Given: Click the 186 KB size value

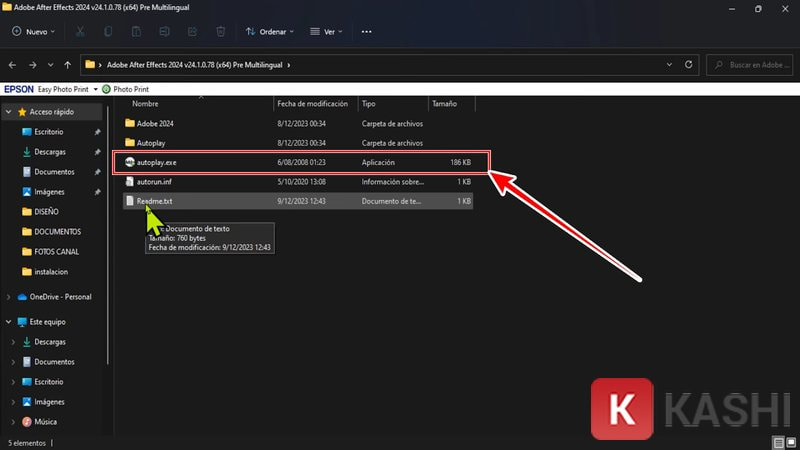Looking at the screenshot, I should (460, 162).
